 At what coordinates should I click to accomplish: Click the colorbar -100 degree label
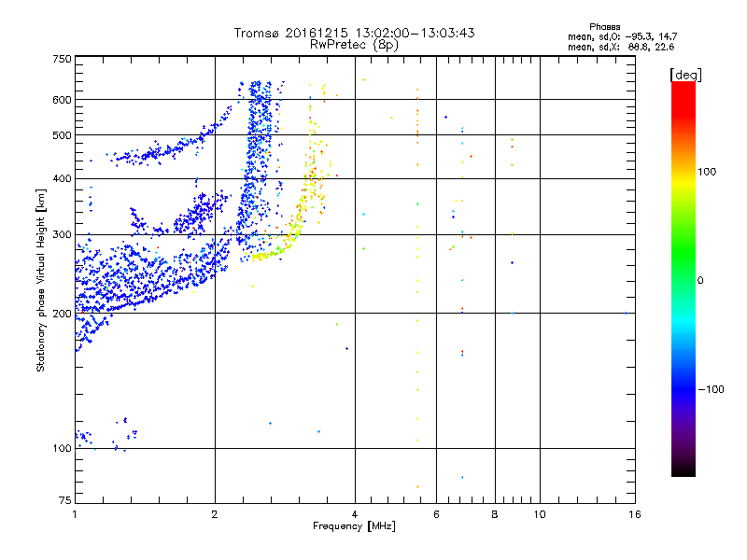pyautogui.click(x=711, y=389)
